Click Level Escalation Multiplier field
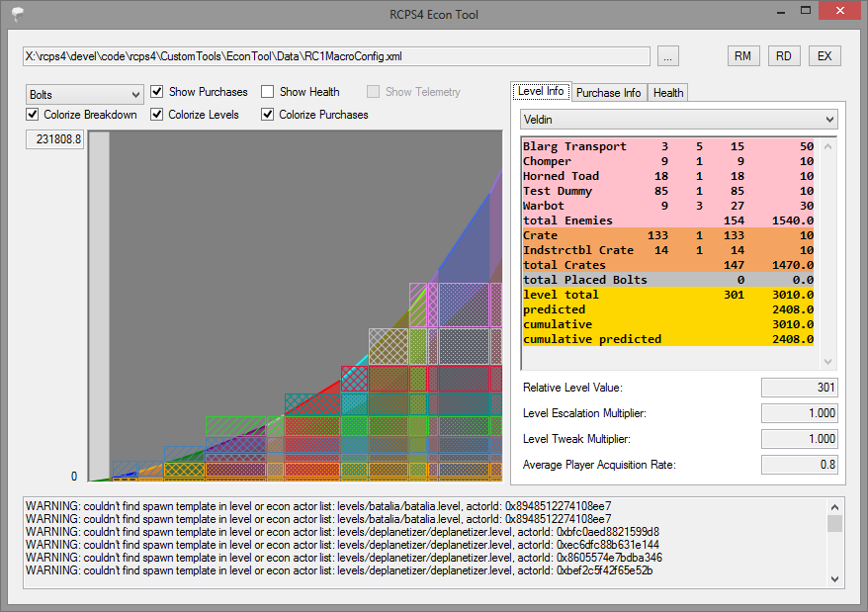The width and height of the screenshot is (868, 612). tap(800, 413)
